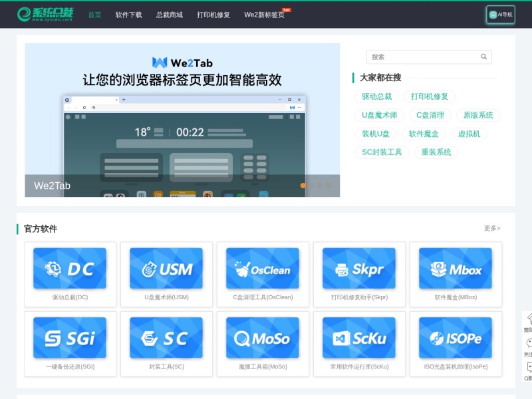
Task: Open the We2新标签页 nav item
Action: [x=264, y=15]
